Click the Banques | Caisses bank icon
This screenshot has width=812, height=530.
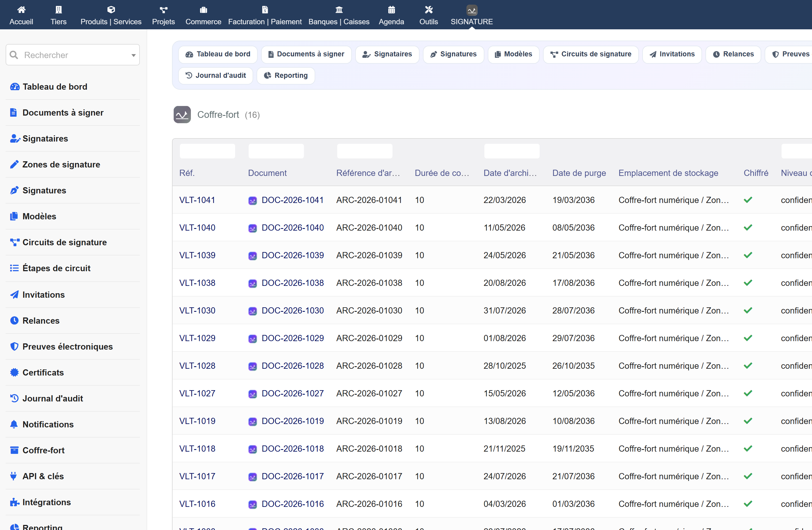(x=339, y=10)
